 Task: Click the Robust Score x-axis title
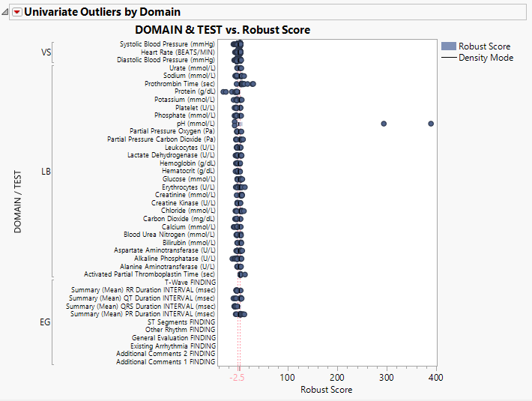[326, 390]
